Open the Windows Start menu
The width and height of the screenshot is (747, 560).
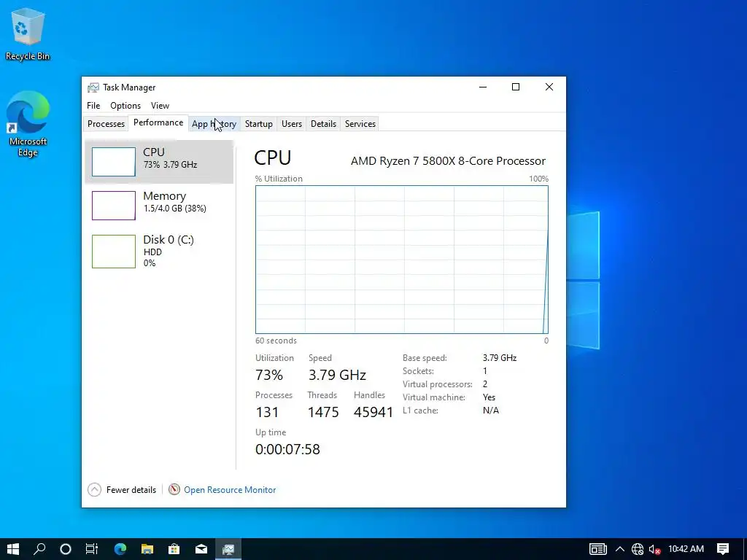point(13,549)
